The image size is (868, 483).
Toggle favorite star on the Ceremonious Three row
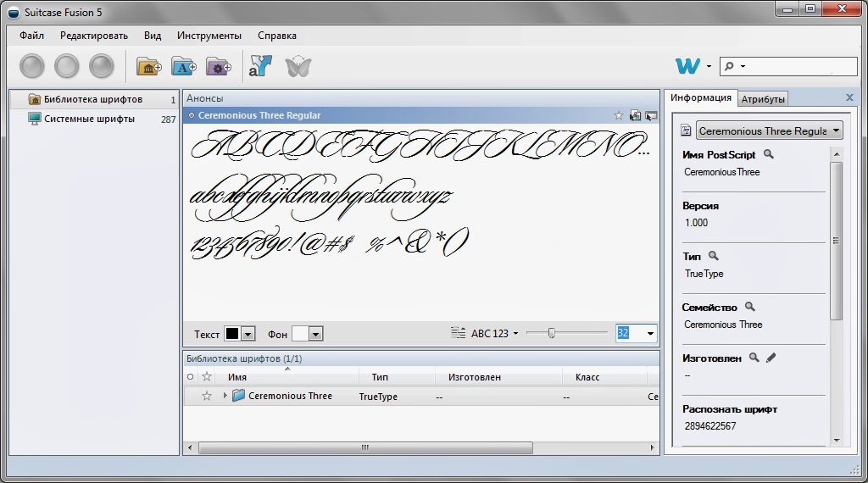(207, 396)
